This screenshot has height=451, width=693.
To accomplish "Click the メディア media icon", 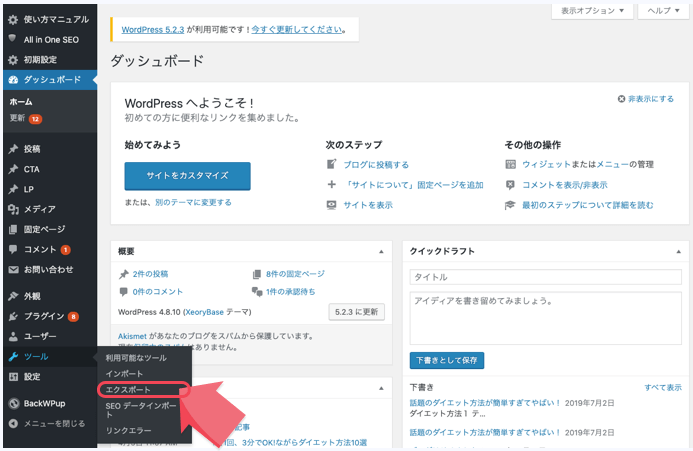I will pos(13,209).
